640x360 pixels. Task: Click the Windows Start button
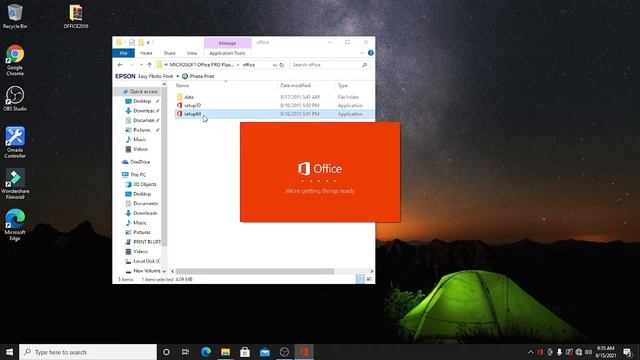(9, 352)
